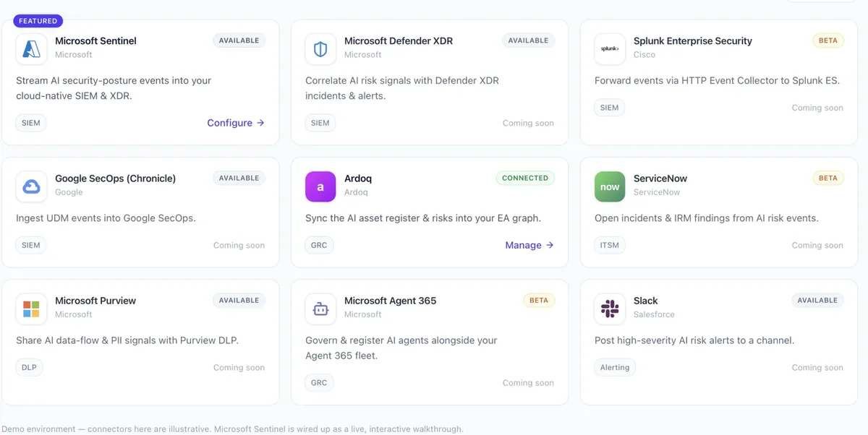The image size is (868, 435).
Task: Click the Salesforce vendor label under Slack
Action: click(x=654, y=314)
